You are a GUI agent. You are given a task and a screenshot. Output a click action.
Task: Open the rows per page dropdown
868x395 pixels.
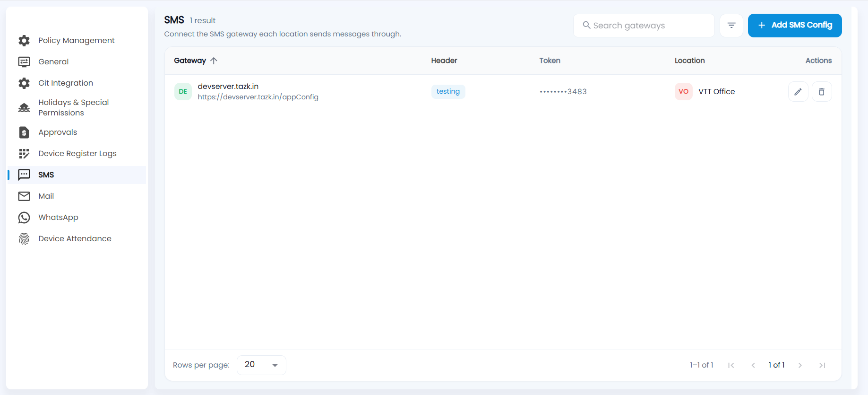click(x=261, y=365)
